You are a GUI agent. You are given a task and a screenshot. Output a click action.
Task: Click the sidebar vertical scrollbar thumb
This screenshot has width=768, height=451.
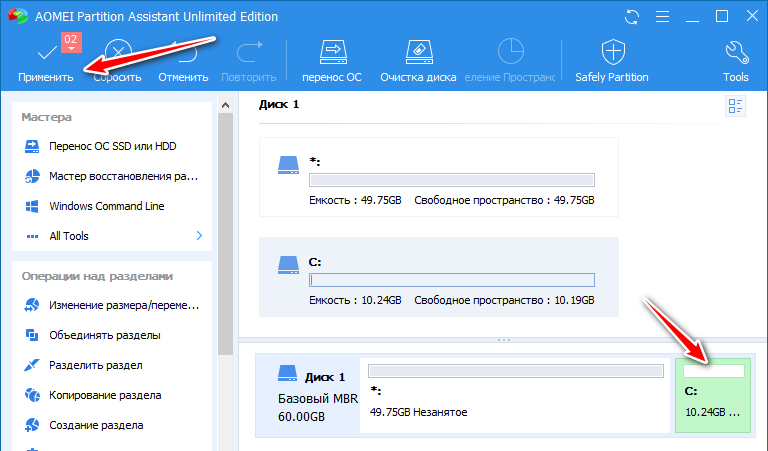tap(225, 234)
